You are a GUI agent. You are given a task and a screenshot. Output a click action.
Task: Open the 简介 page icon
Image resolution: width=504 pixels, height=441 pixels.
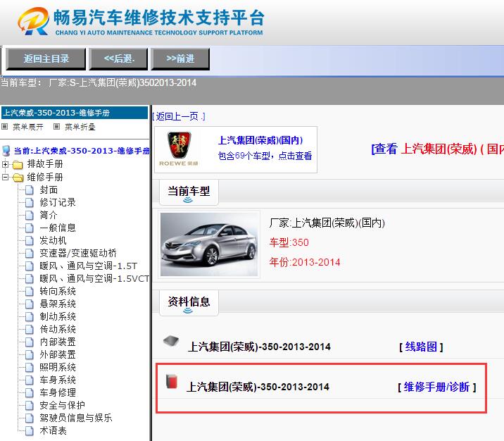[x=30, y=215]
